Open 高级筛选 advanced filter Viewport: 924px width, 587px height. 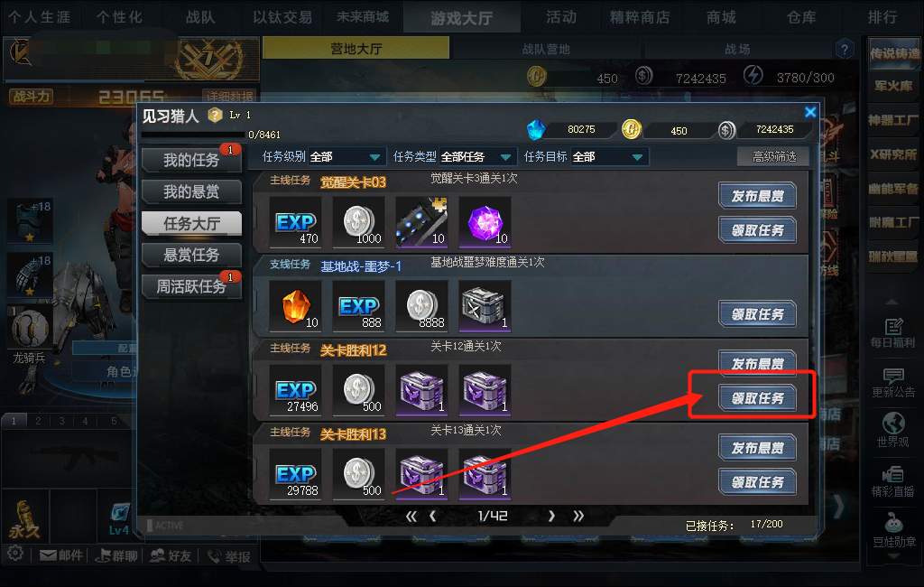coord(773,156)
